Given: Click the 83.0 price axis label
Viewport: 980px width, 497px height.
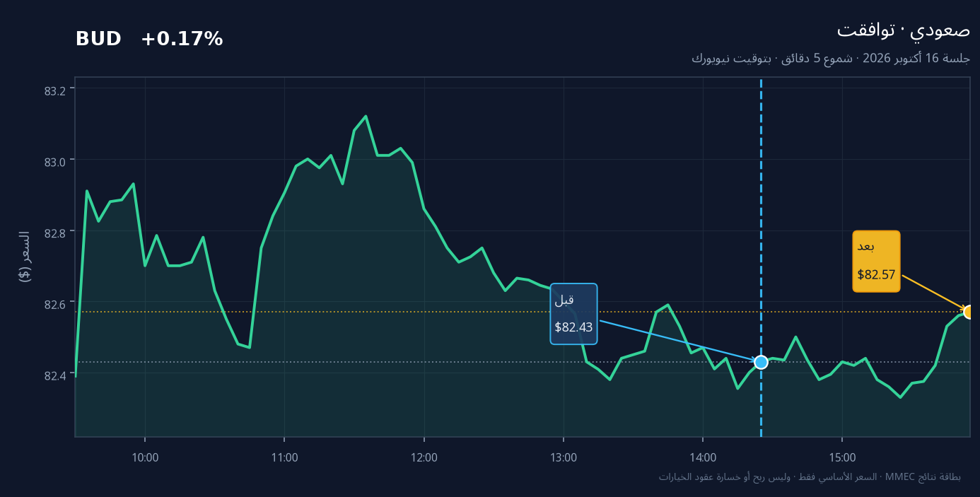Looking at the screenshot, I should coord(54,161).
